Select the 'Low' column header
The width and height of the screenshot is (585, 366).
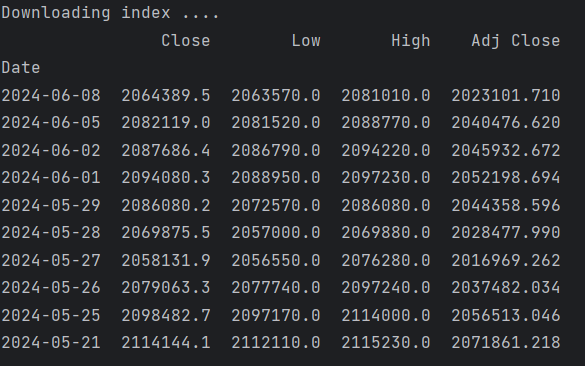coord(306,41)
